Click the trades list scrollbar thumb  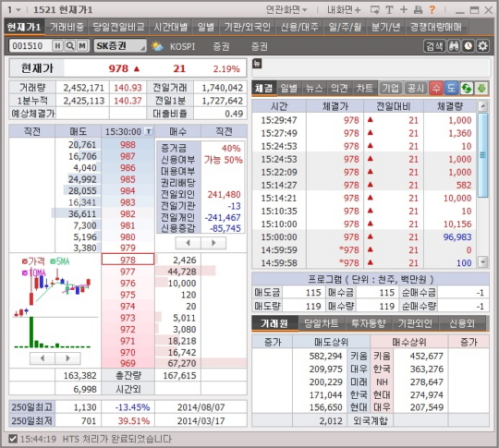click(483, 155)
